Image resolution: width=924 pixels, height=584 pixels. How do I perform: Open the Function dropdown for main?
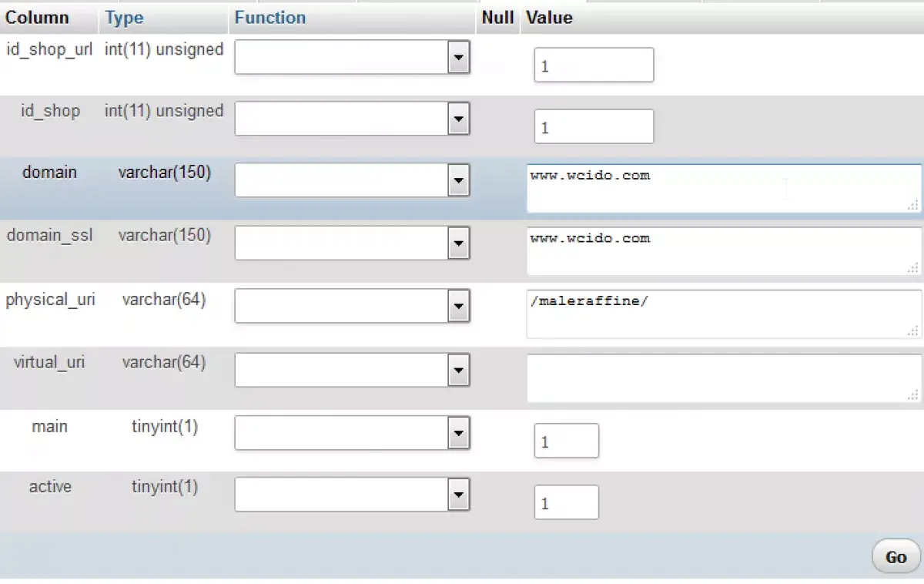[x=352, y=433]
